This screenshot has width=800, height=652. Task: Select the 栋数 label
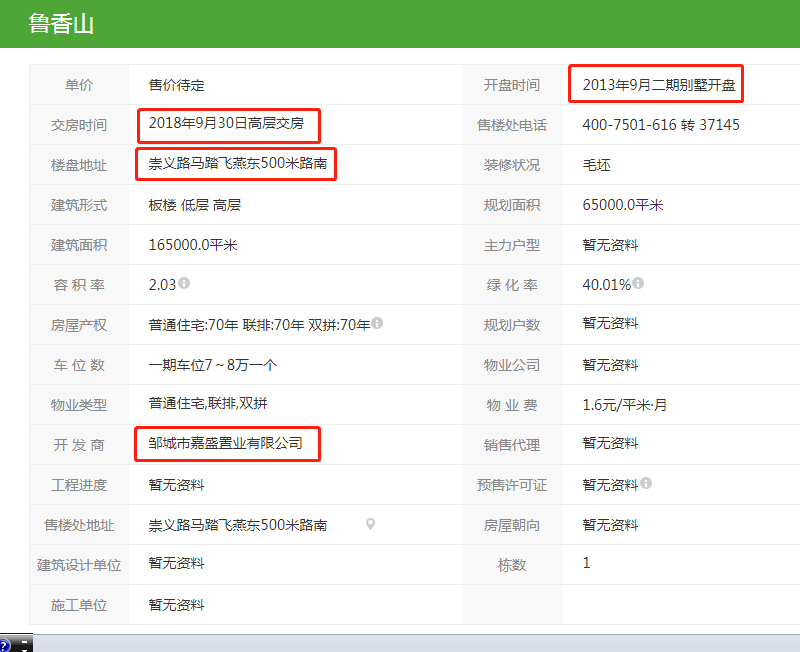click(x=512, y=565)
